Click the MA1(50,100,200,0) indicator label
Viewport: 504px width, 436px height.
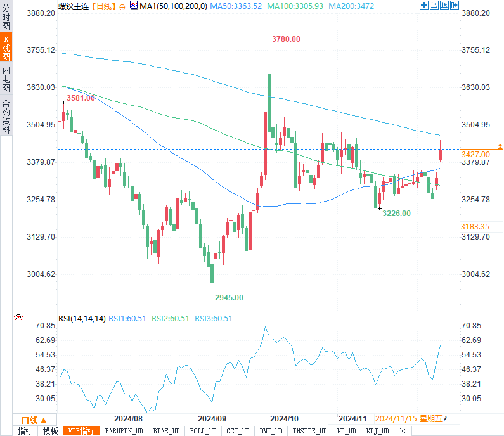click(173, 6)
